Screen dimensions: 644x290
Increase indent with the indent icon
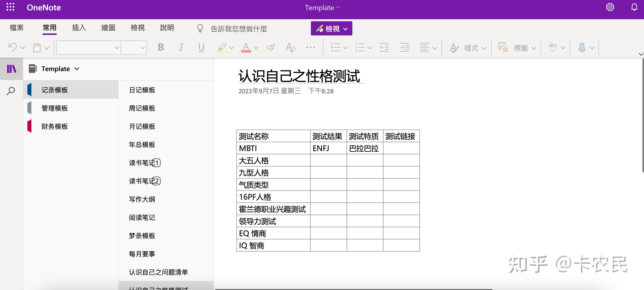(404, 47)
